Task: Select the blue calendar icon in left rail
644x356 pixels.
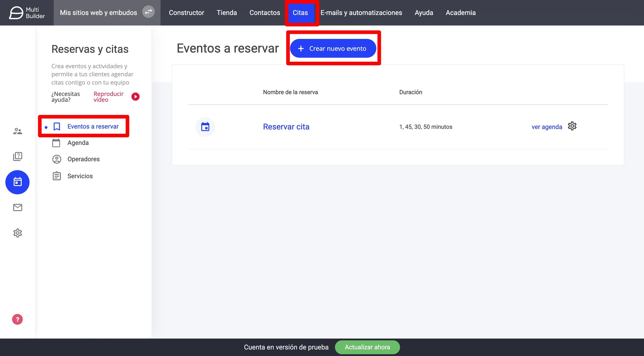Action: click(17, 182)
